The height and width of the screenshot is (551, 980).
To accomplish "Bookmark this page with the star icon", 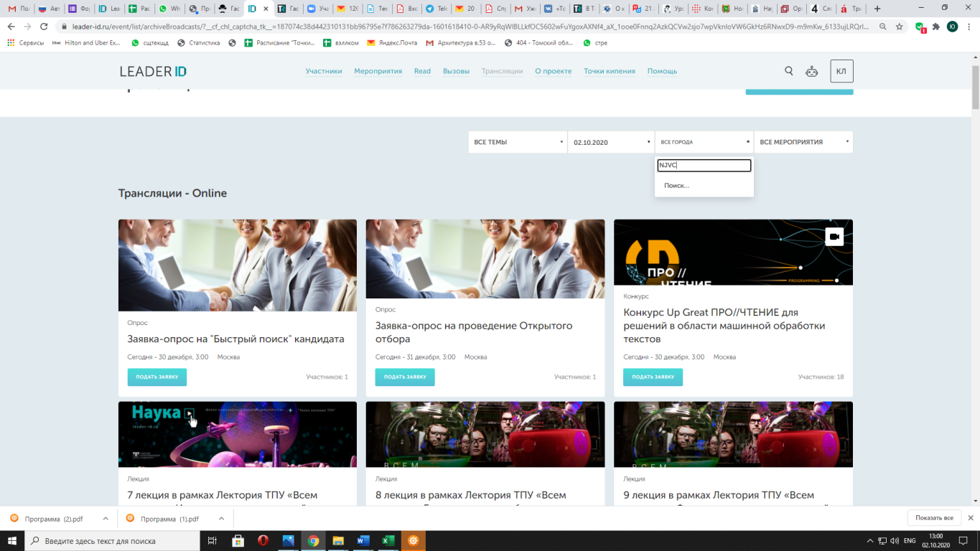I will click(x=899, y=27).
